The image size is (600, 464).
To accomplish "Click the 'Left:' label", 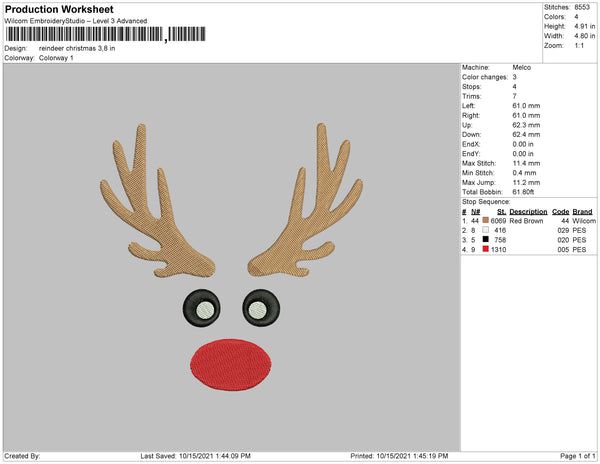I will coord(468,106).
